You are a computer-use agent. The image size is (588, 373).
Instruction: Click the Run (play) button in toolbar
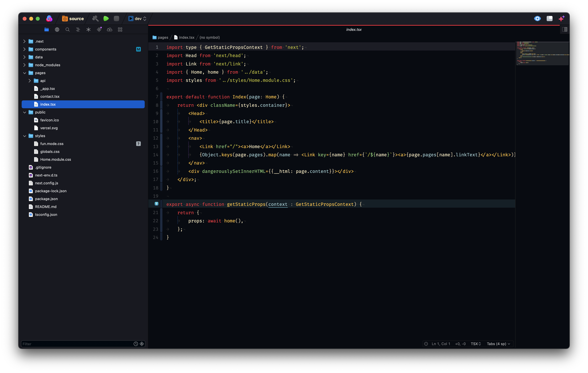coord(106,19)
